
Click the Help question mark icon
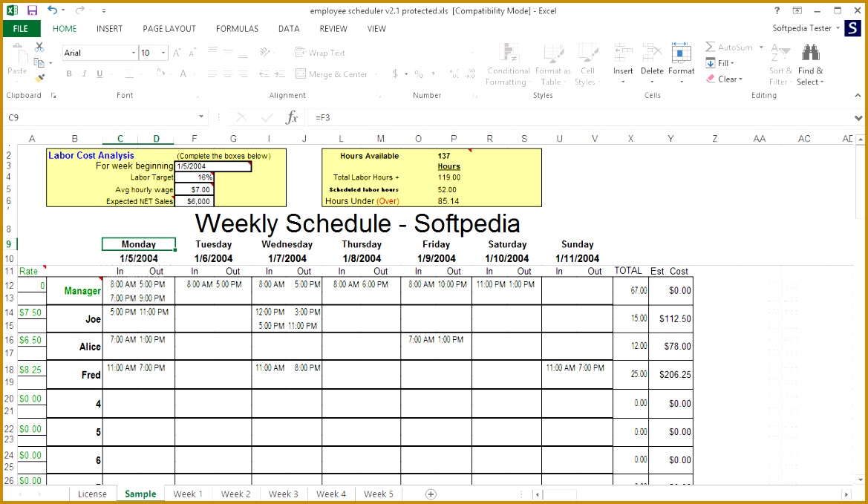pyautogui.click(x=777, y=10)
